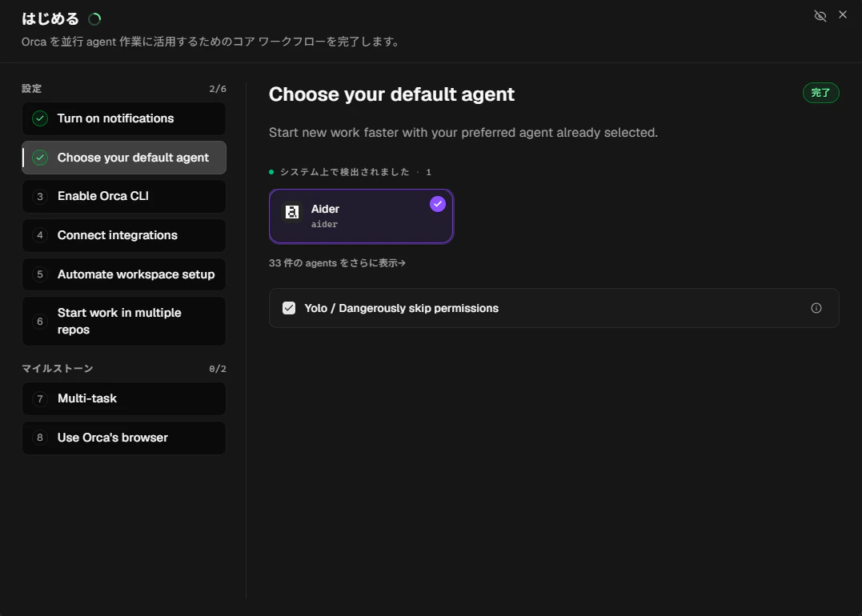Click the 2/6 progress count
862x616 pixels.
tap(217, 89)
